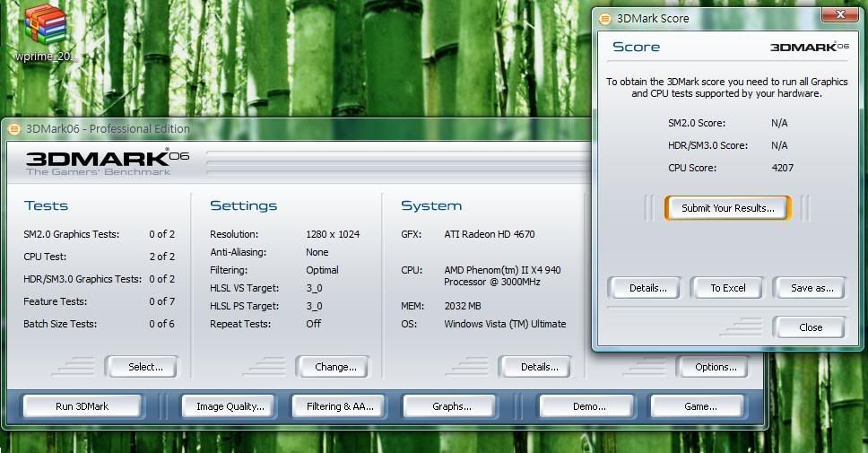868x453 pixels.
Task: Click the 3DMark Score window title icon
Action: [x=605, y=18]
